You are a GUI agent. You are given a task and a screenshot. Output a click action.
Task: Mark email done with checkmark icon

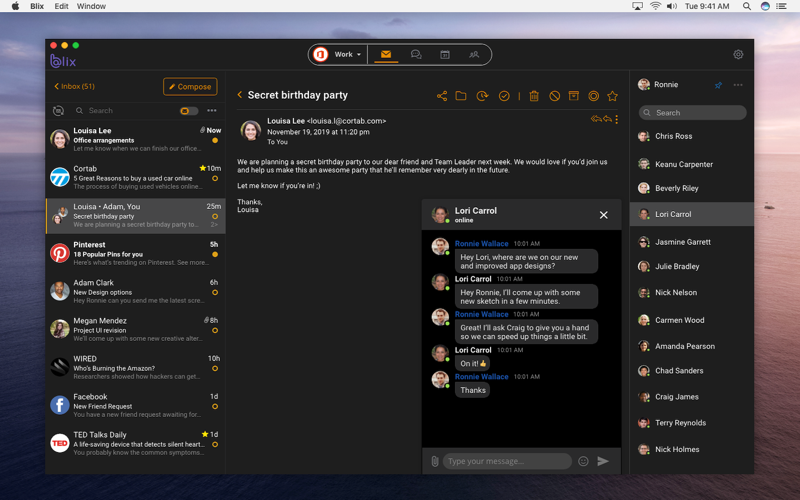504,95
